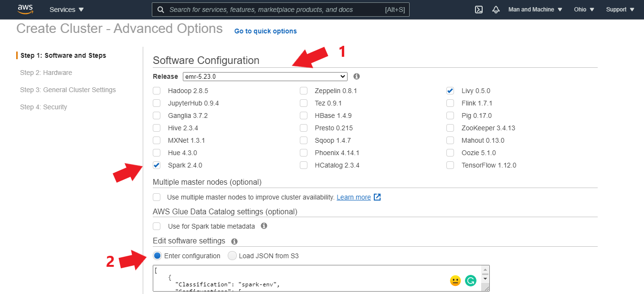Go to Step 3: General Cluster Settings
The image size is (644, 294).
[68, 90]
